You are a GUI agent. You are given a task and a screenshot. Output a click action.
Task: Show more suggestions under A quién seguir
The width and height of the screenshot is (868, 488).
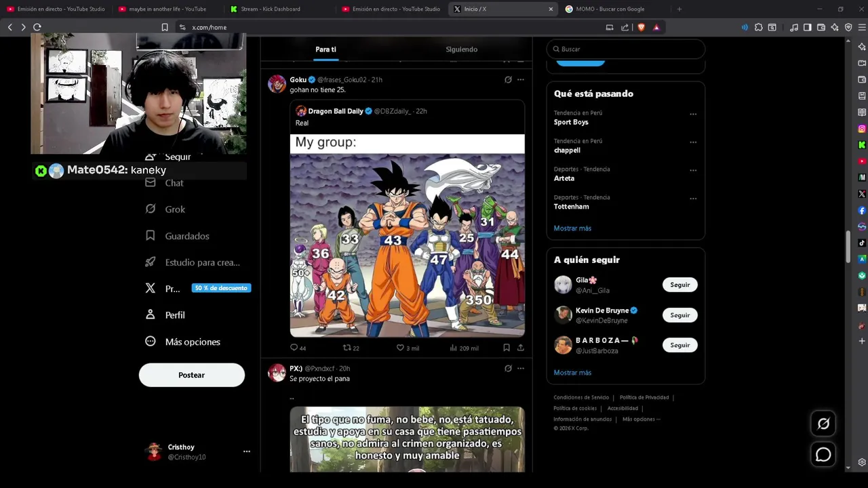572,373
